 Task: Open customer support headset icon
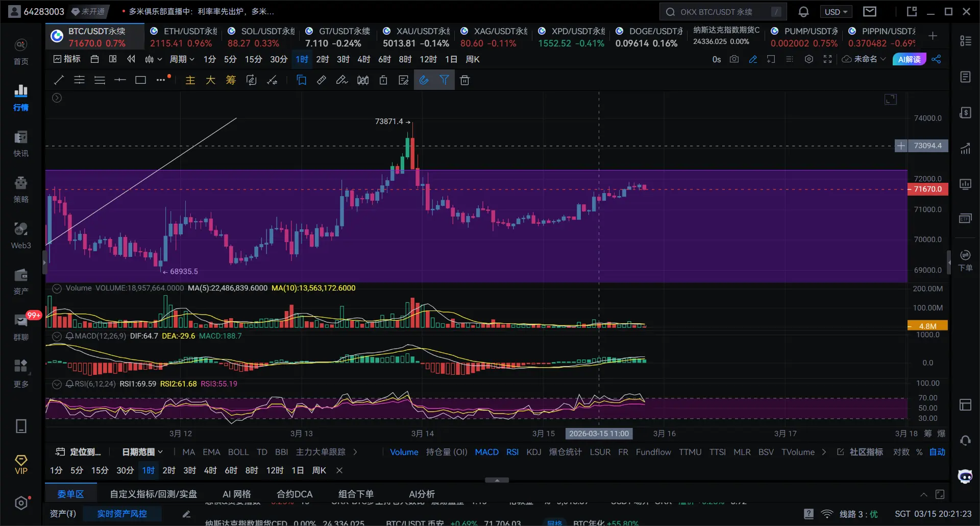coord(965,440)
